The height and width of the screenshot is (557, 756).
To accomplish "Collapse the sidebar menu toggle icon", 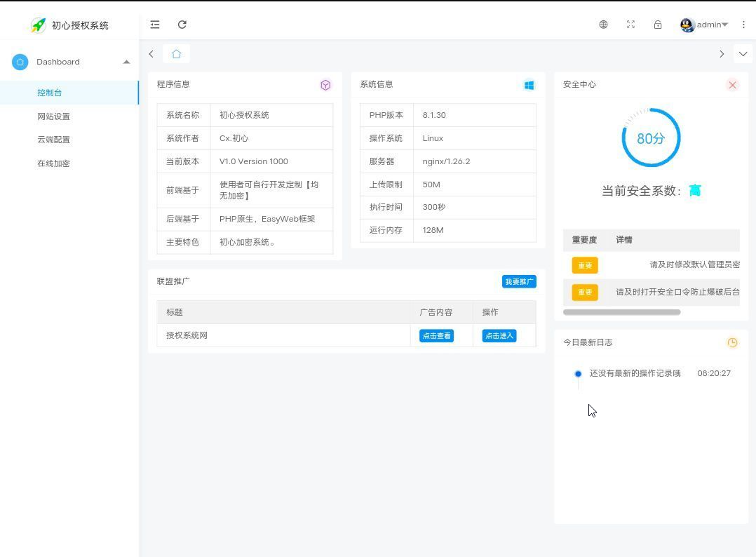I will coord(155,25).
